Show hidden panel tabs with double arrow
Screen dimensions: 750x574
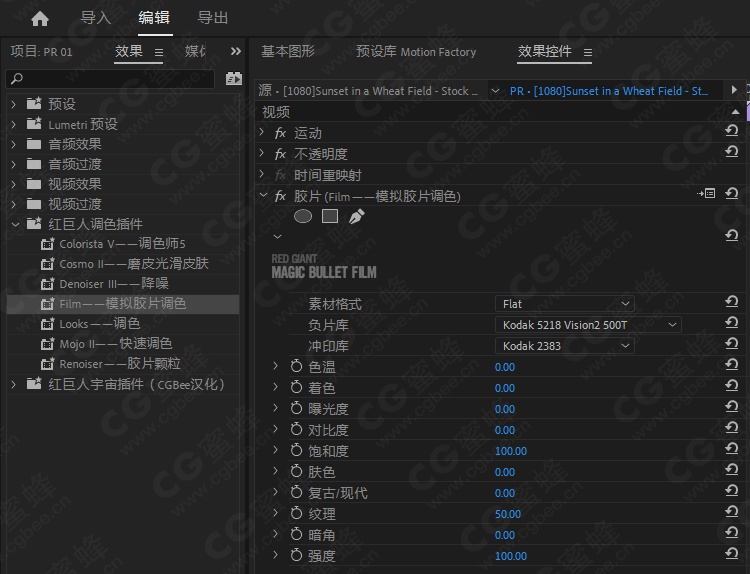(236, 51)
